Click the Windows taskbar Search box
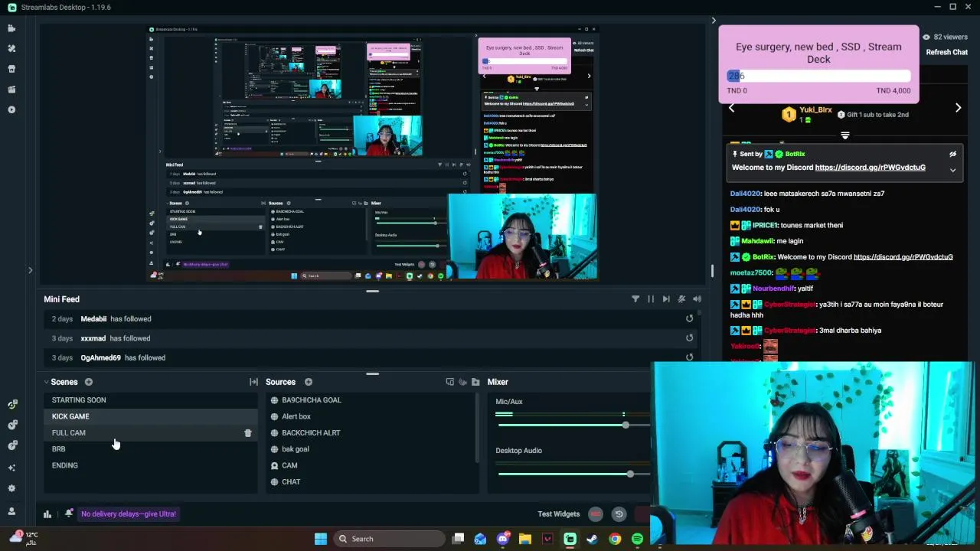Screen dimensions: 980x551 point(389,539)
